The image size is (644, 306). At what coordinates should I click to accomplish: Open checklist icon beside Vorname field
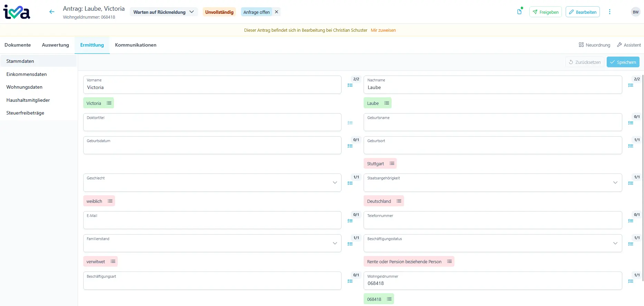pos(350,85)
